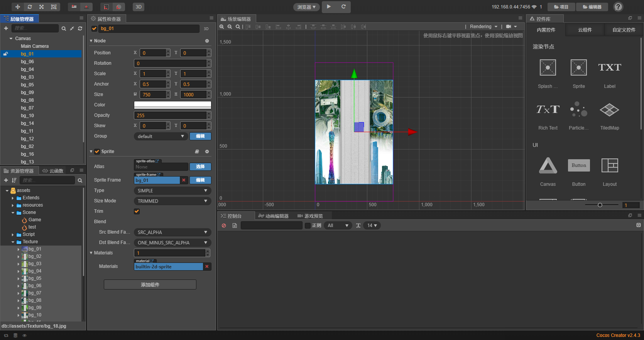This screenshot has width=644, height=340.
Task: Switch to the 云组件 tab
Action: coord(585,30)
